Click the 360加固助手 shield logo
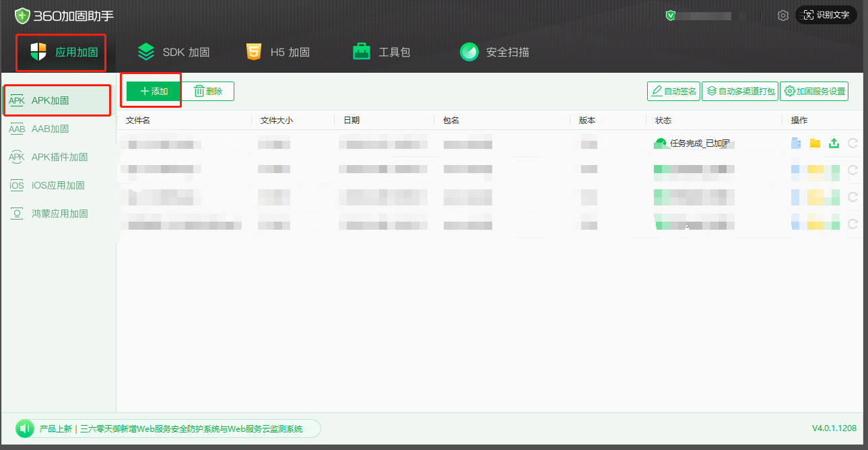The width and height of the screenshot is (868, 450). tap(23, 15)
